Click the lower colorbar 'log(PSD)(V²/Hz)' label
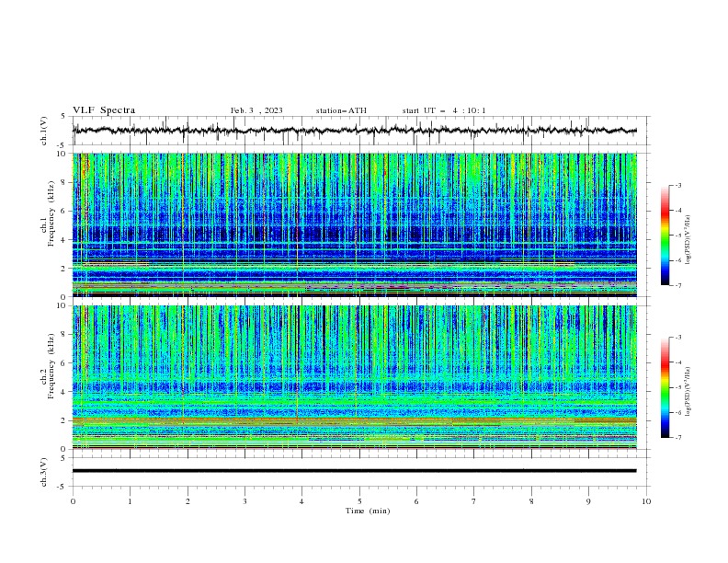Image resolution: width=728 pixels, height=563 pixels. pos(688,392)
